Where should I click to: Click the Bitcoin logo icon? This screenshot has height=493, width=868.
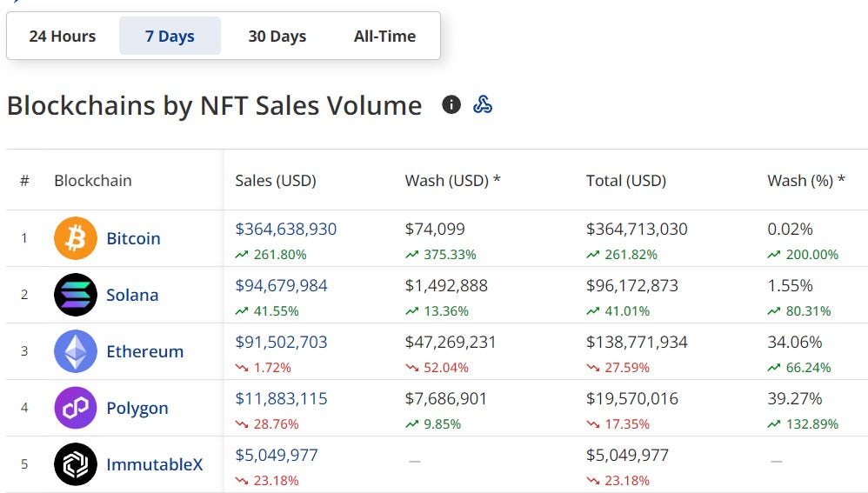[x=76, y=238]
